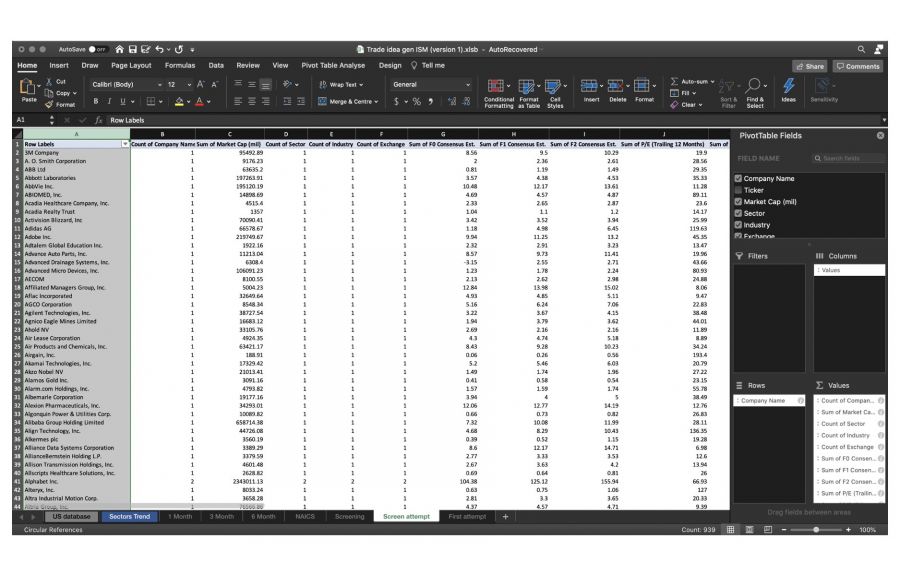
Task: Click the Insert cells icon
Action: coord(589,86)
